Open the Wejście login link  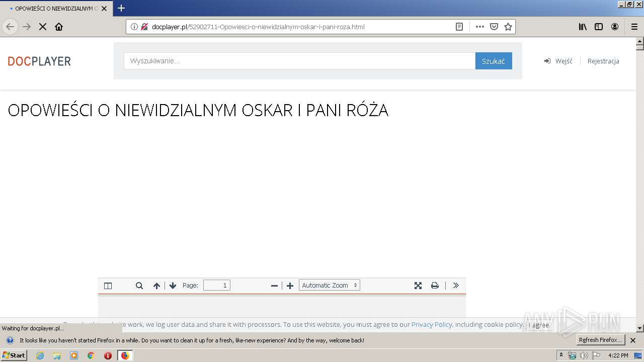(558, 61)
